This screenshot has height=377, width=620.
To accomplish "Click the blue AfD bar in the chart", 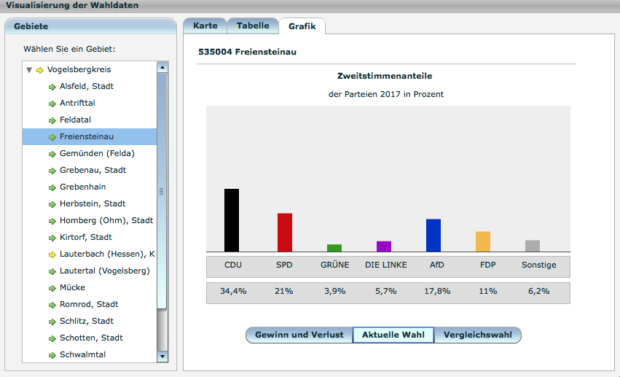I will 433,235.
